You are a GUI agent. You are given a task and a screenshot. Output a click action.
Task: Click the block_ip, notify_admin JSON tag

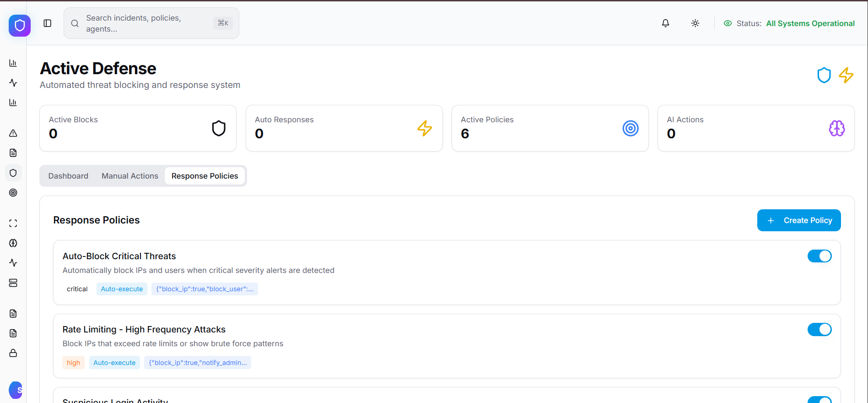click(x=198, y=363)
